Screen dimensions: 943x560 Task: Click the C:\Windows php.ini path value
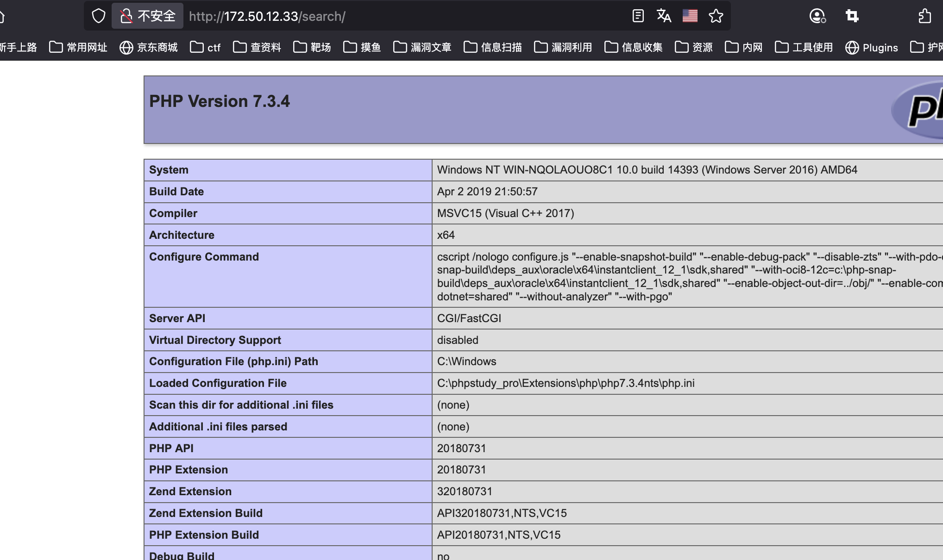point(466,361)
